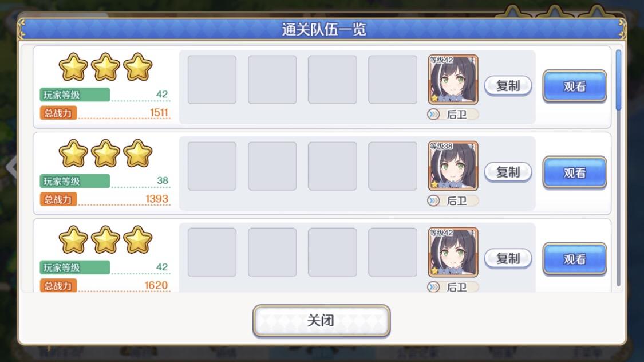The height and width of the screenshot is (362, 644).
Task: Click 观看 for the 1620 power team
Action: coord(575,259)
